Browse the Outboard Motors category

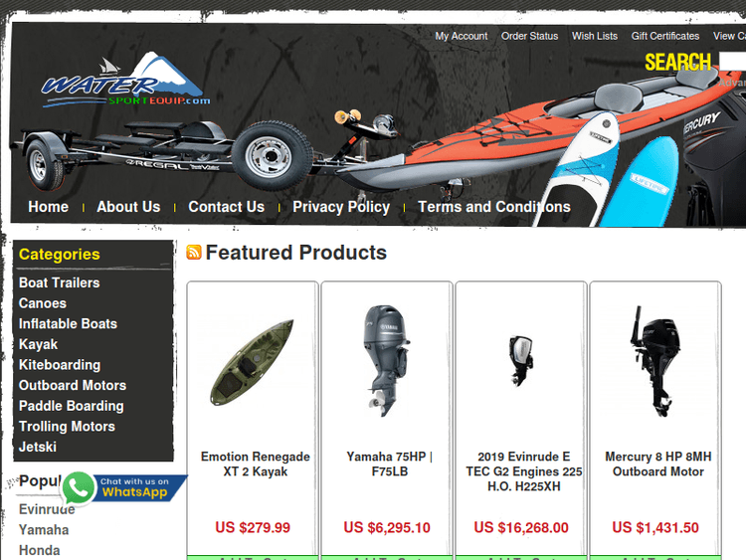[73, 385]
